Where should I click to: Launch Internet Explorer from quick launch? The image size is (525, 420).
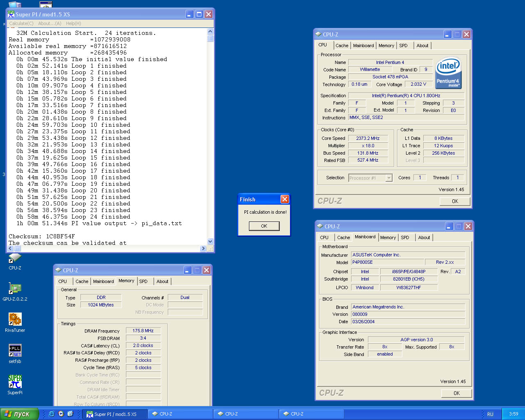[52, 414]
